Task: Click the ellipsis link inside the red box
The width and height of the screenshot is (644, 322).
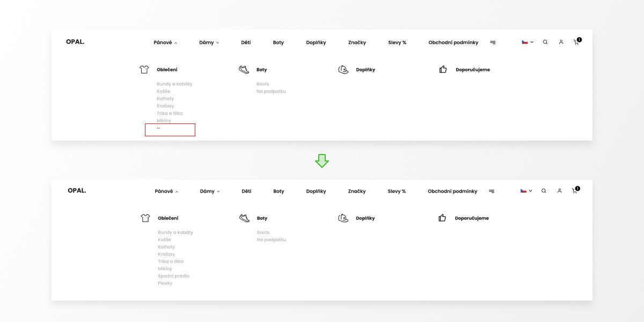Action: pos(158,128)
